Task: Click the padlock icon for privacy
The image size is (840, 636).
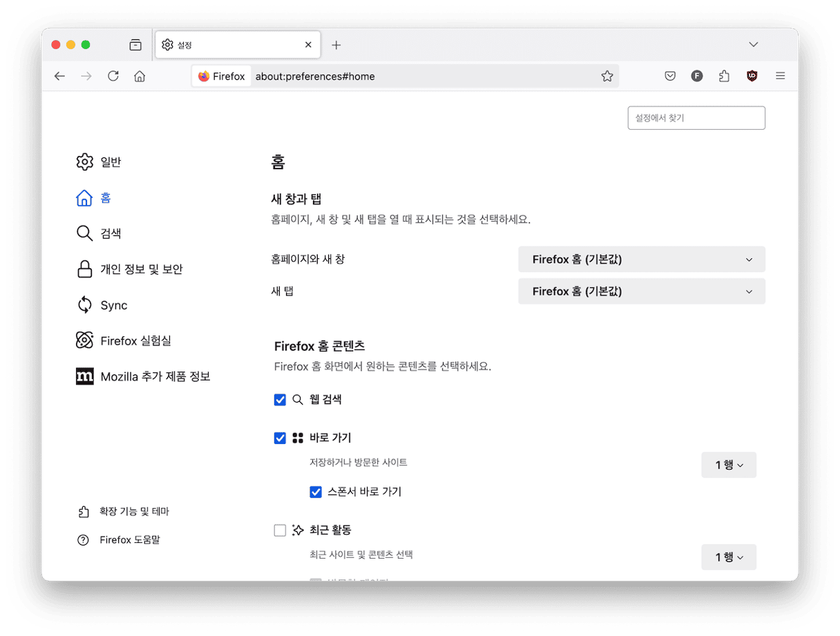Action: (84, 269)
